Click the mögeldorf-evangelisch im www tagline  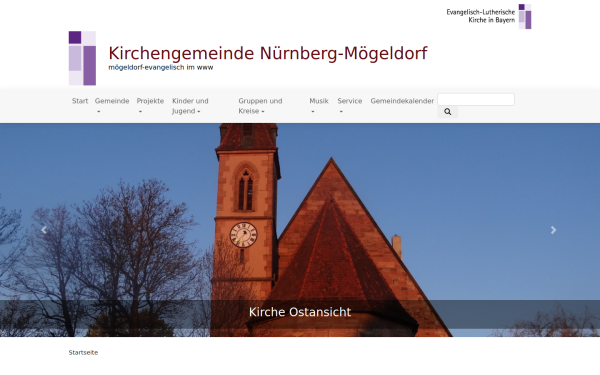click(161, 67)
